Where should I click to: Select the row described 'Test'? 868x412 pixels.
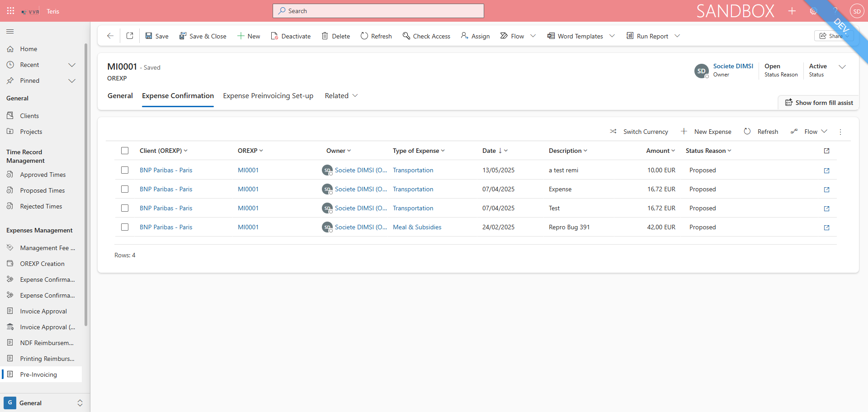coord(125,208)
